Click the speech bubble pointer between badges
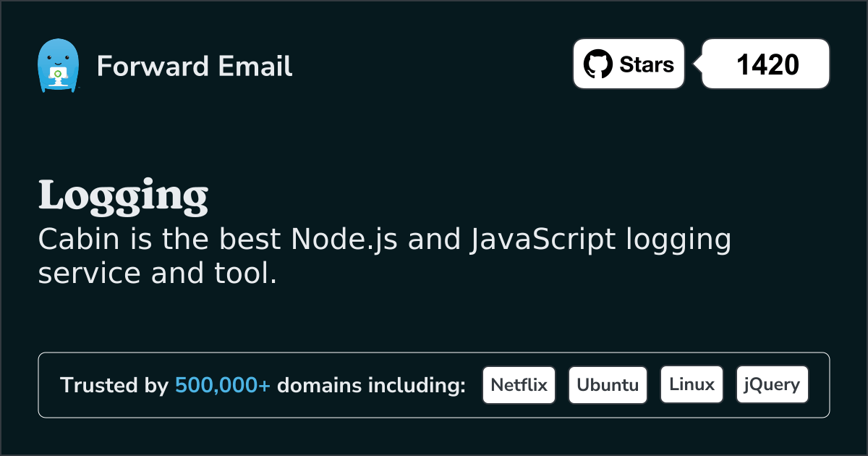 (693, 64)
